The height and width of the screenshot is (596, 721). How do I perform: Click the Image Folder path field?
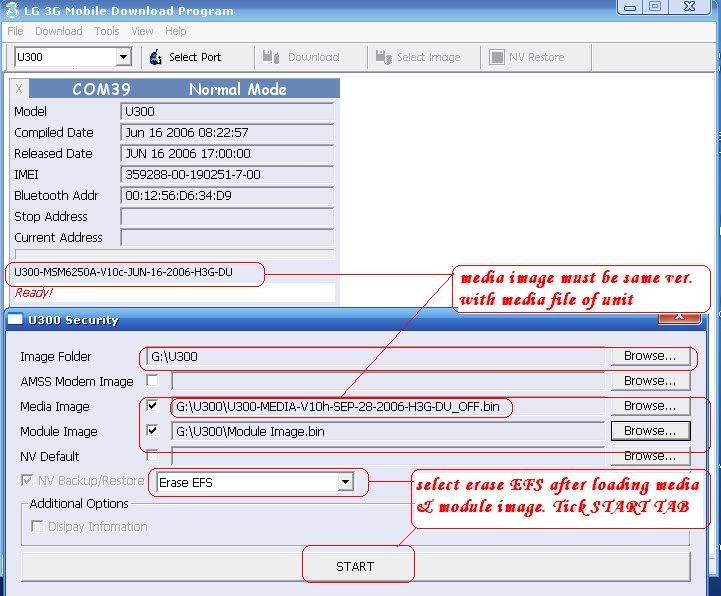point(376,356)
